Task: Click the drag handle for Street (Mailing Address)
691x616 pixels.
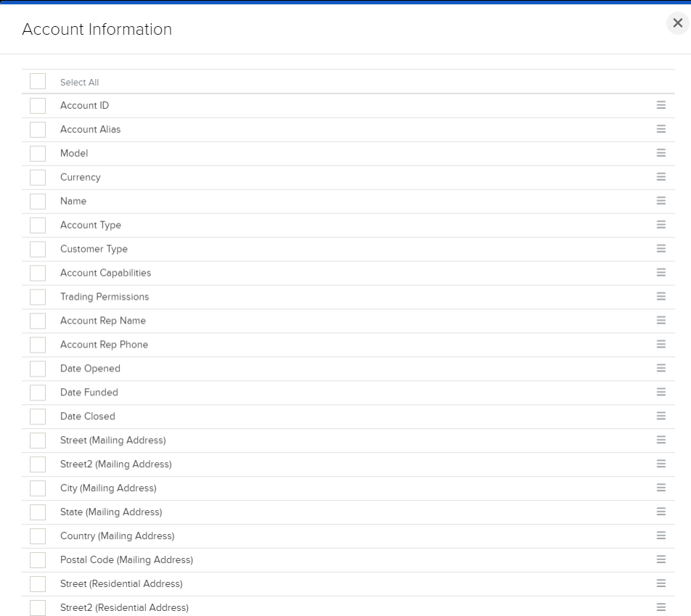Action: tap(661, 440)
